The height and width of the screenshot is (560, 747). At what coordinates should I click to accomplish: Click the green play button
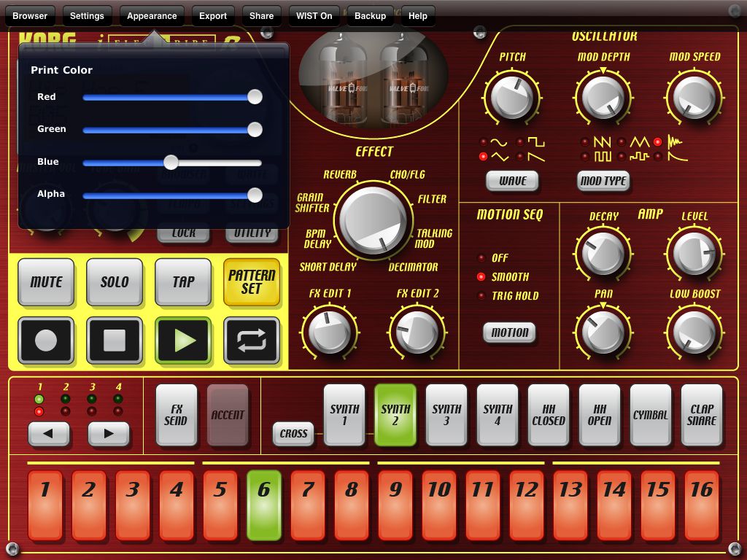pos(183,341)
